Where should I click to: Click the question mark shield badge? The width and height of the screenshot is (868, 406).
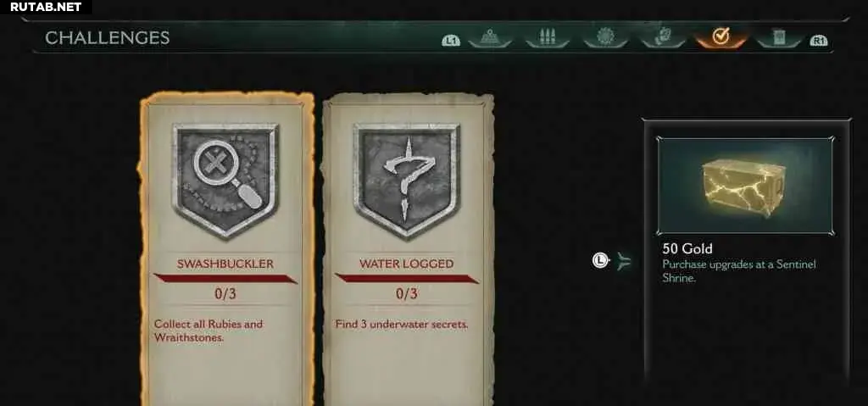(407, 181)
